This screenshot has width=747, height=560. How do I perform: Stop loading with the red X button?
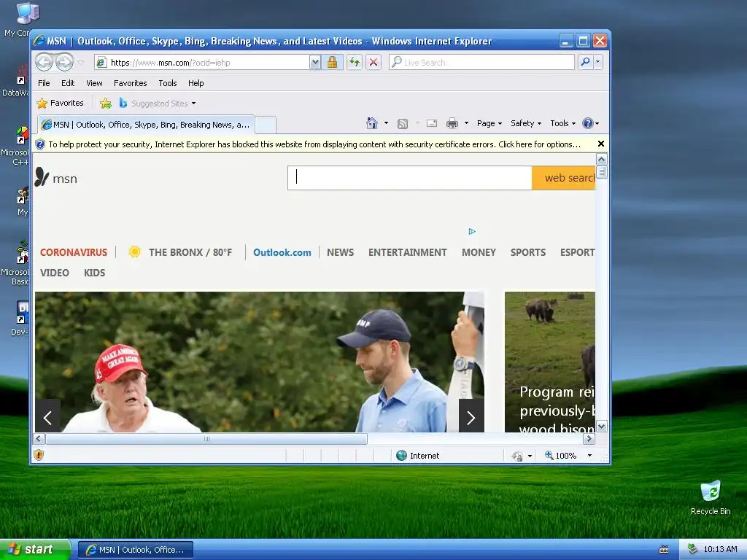click(373, 63)
